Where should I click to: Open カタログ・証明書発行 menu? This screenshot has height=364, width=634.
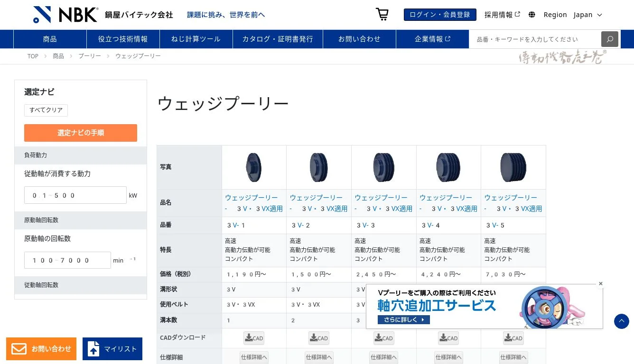pos(278,39)
